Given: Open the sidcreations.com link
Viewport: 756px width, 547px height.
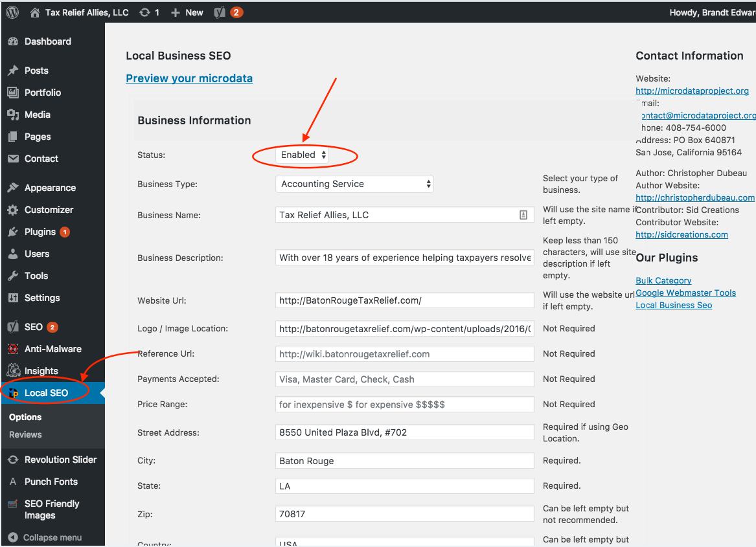Looking at the screenshot, I should click(x=682, y=235).
